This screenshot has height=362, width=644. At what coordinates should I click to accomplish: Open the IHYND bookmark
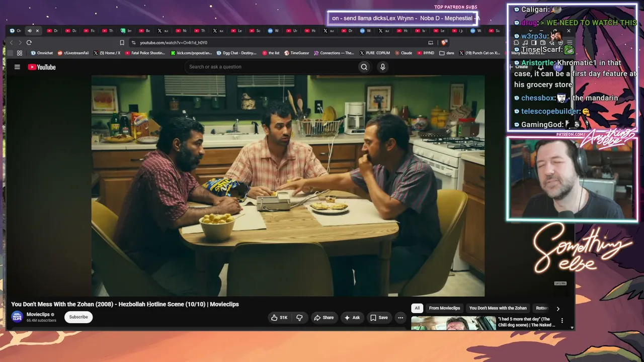click(x=425, y=53)
